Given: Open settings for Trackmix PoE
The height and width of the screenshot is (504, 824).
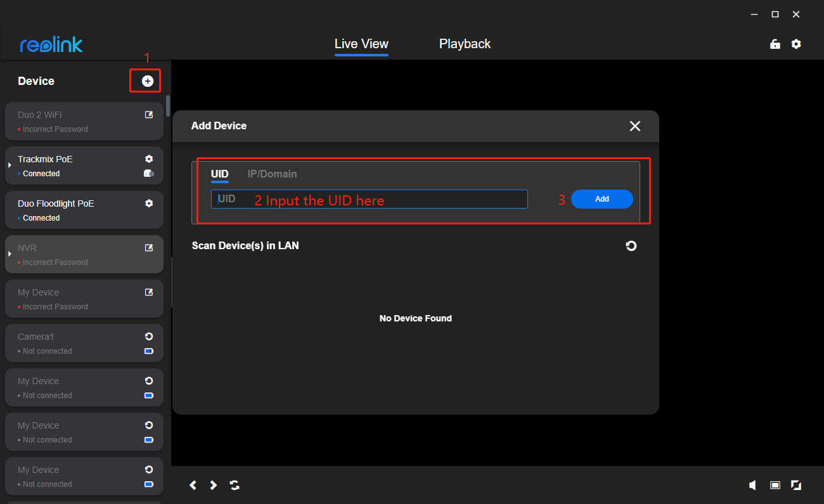Looking at the screenshot, I should click(x=148, y=158).
